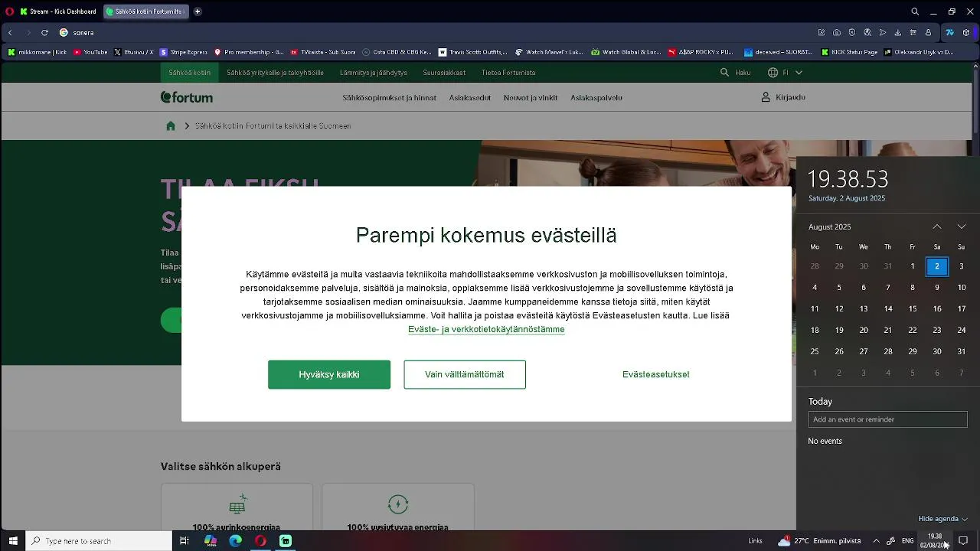
Task: Open a new browser tab with plus icon
Action: (x=198, y=11)
